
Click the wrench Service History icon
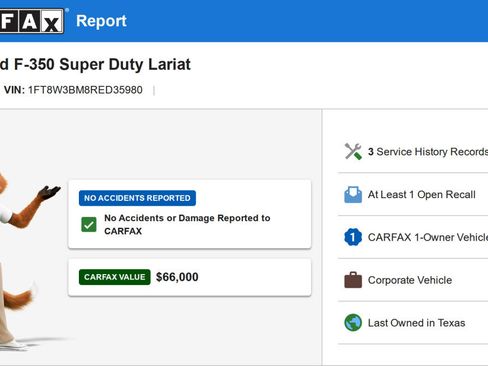pyautogui.click(x=353, y=152)
